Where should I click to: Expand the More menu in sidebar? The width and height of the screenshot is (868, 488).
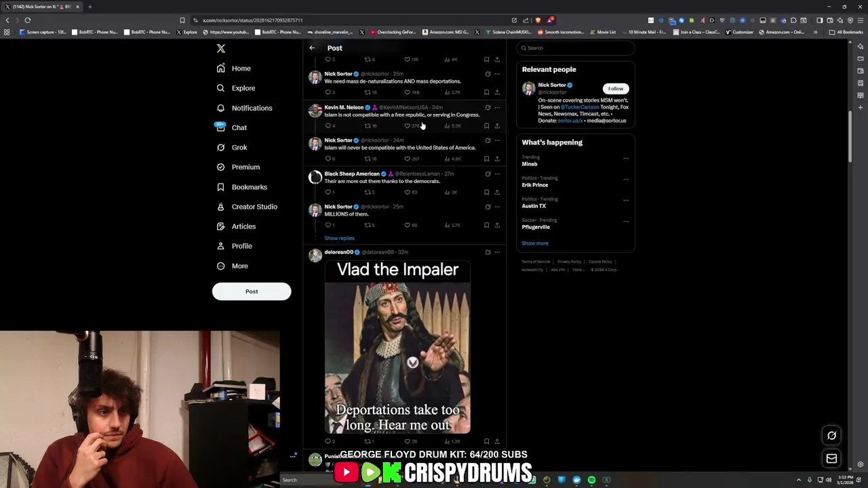pos(232,266)
